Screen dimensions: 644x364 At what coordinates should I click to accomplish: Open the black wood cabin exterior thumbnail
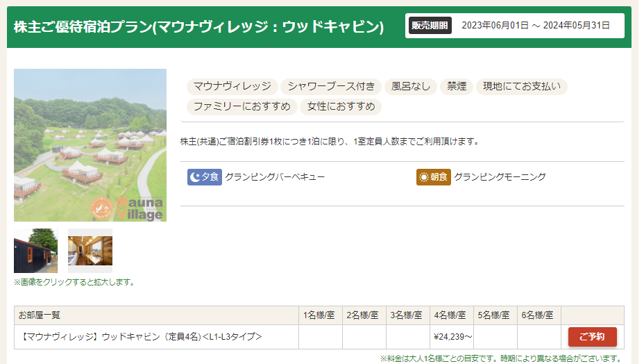click(x=35, y=251)
